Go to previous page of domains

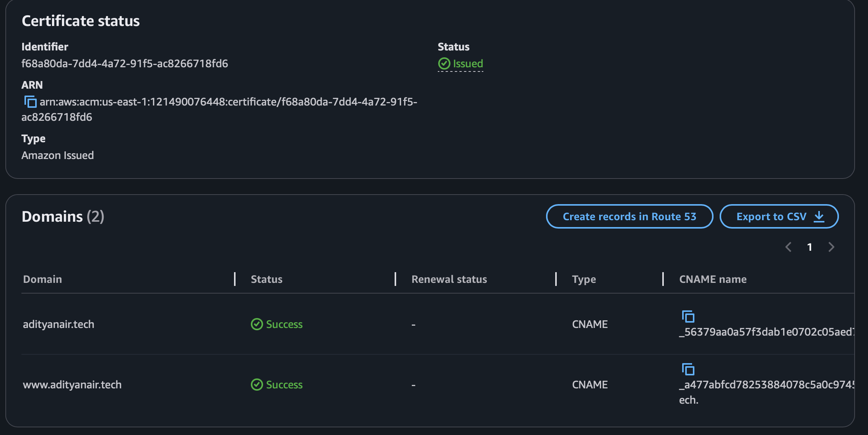788,247
